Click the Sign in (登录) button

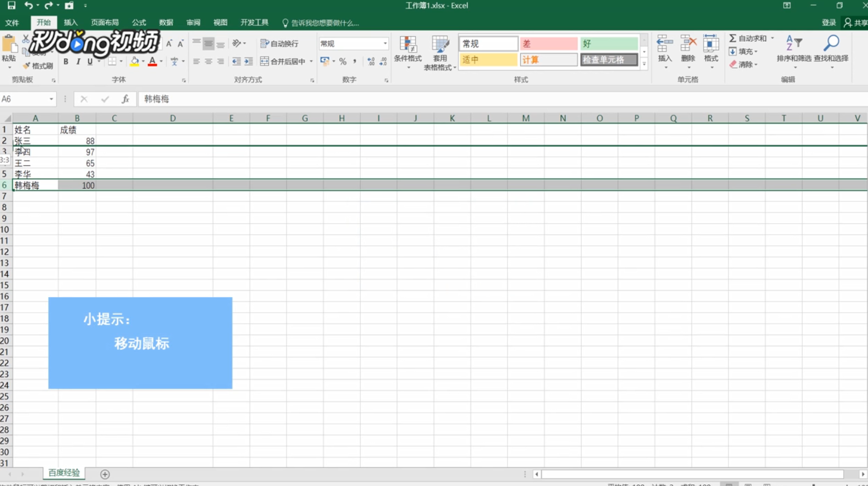(x=829, y=23)
